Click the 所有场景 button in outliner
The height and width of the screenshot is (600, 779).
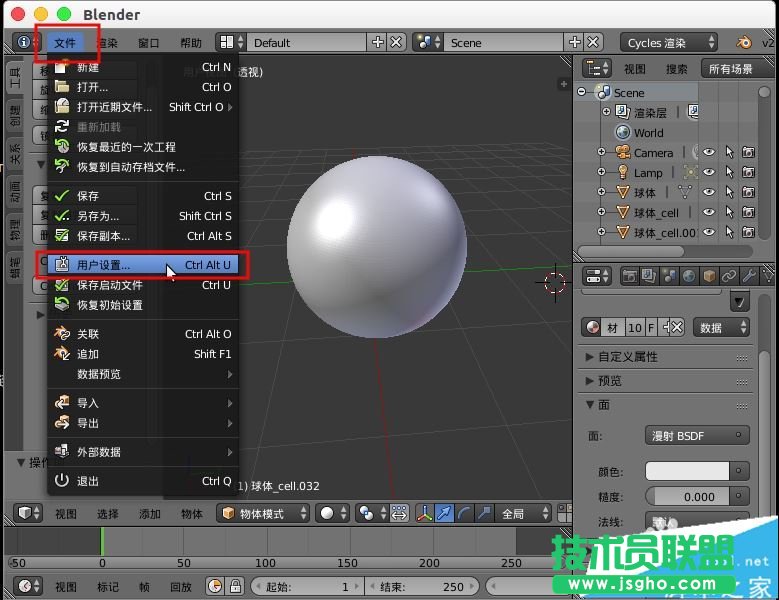click(730, 69)
